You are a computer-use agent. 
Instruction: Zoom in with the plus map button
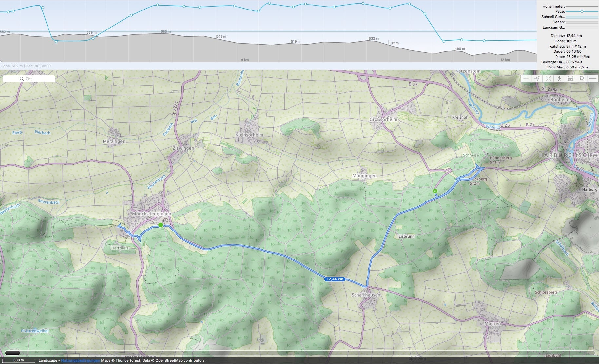(526, 79)
